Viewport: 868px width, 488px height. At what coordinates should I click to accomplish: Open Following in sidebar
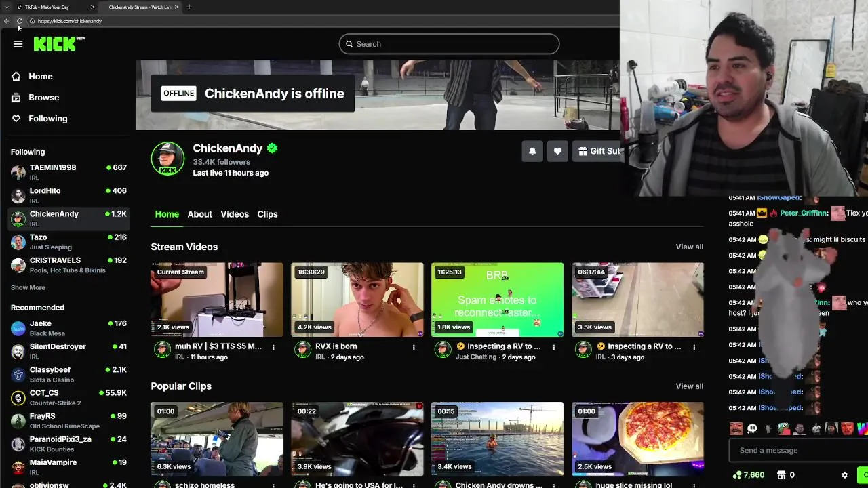47,119
